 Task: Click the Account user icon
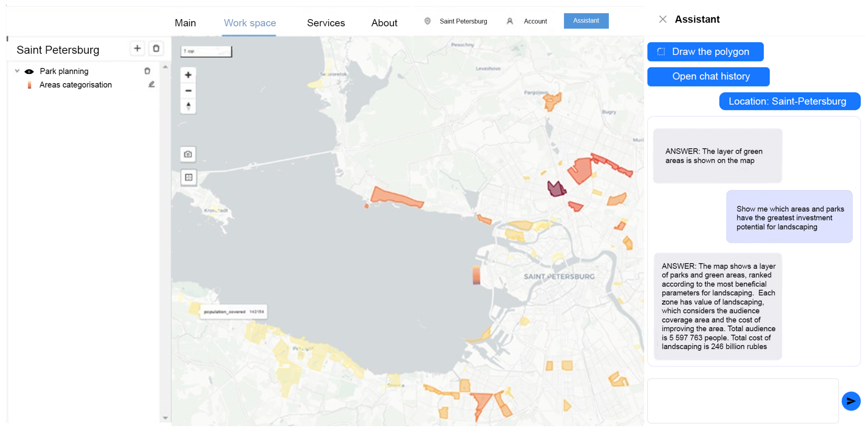pyautogui.click(x=509, y=21)
